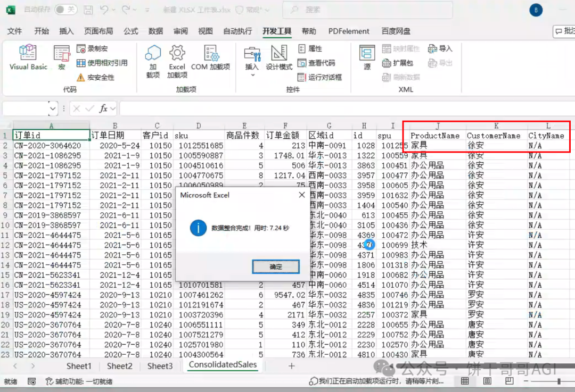Open the user account avatar B
Image resolution: width=575 pixels, height=392 pixels.
point(536,10)
